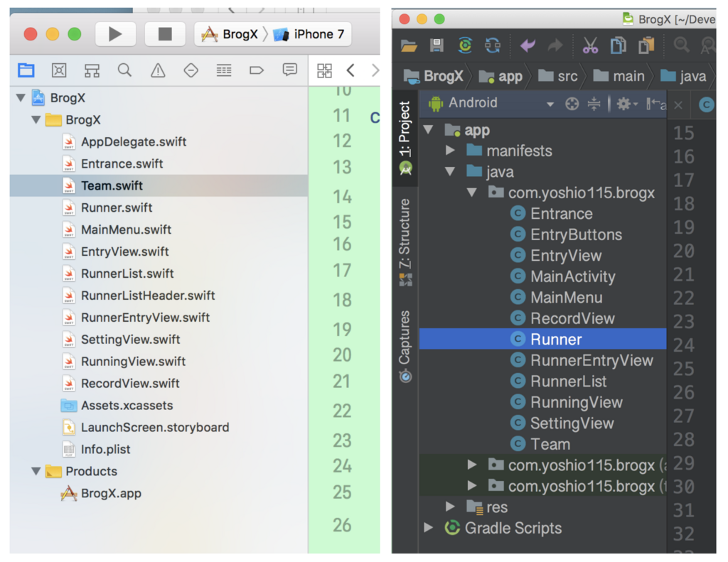The image size is (728, 562).
Task: Open the Test navigator diamond icon
Action: pos(191,70)
